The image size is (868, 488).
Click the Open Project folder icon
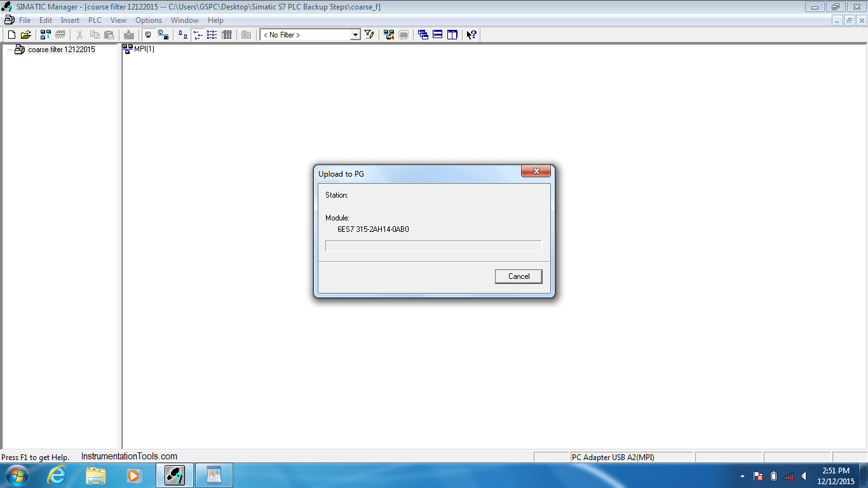coord(25,35)
